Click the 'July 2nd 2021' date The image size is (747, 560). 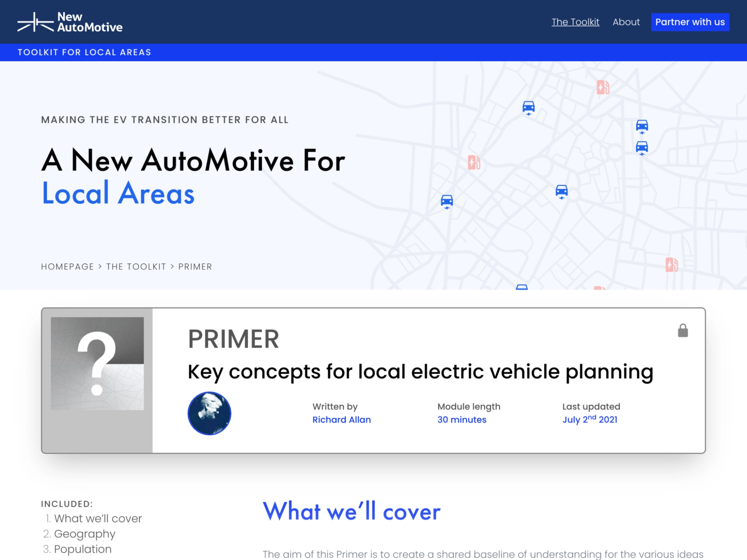(x=590, y=419)
